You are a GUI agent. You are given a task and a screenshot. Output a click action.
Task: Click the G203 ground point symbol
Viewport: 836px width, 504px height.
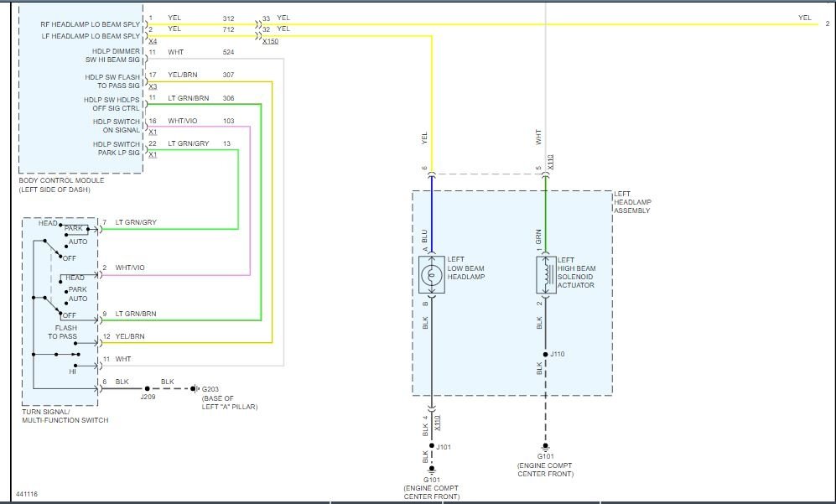(x=195, y=388)
